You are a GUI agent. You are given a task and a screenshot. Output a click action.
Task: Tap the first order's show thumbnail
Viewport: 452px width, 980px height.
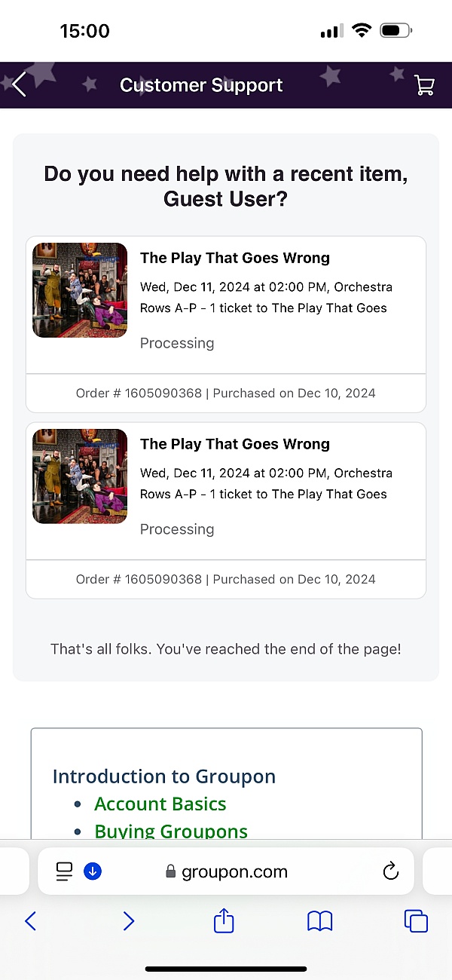coord(80,290)
